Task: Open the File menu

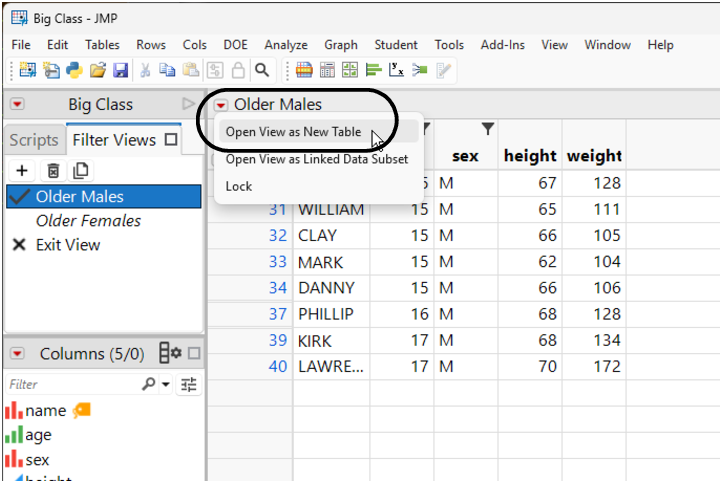Action: point(21,45)
